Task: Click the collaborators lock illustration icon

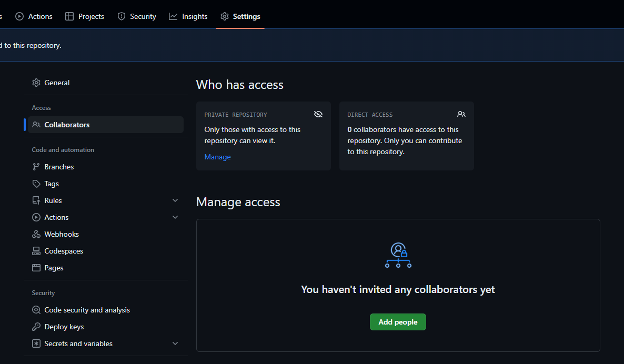Action: tap(398, 255)
